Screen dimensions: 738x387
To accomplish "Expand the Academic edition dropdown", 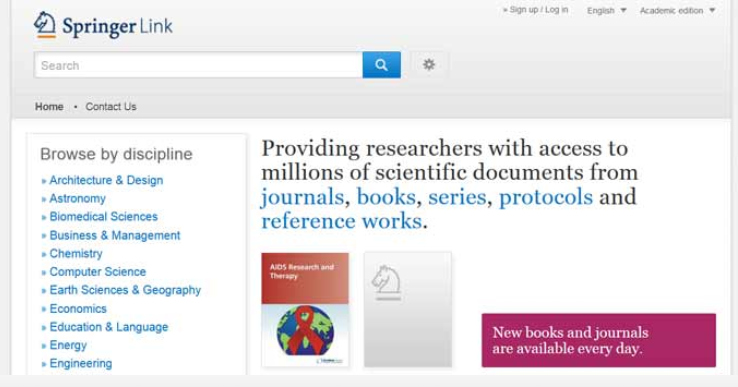I will 677,10.
